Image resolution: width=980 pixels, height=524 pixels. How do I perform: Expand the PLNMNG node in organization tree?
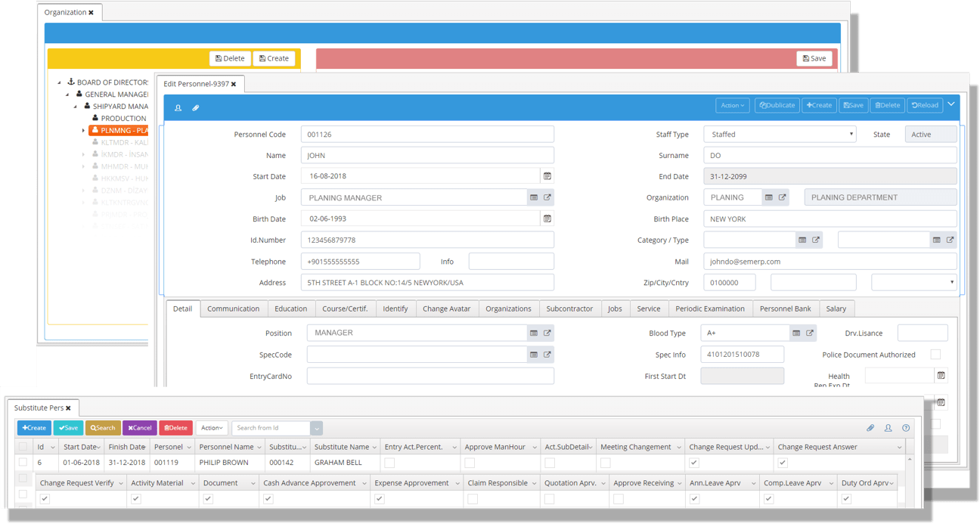83,131
